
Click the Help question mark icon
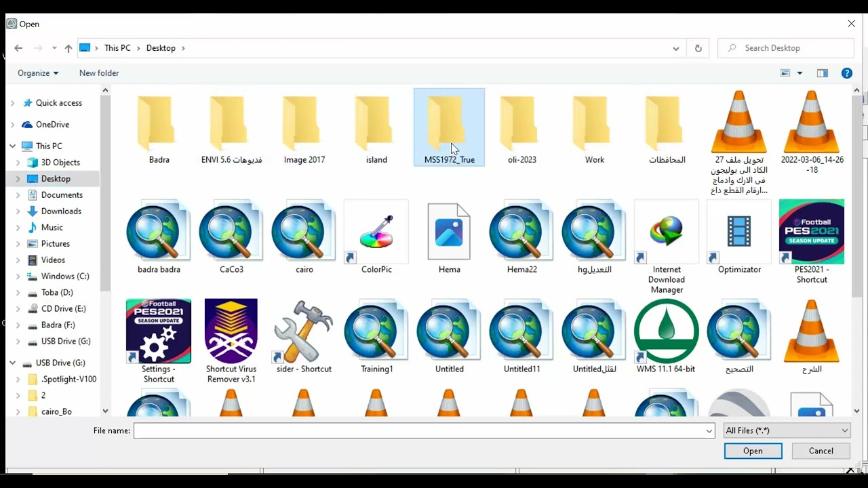pos(846,73)
